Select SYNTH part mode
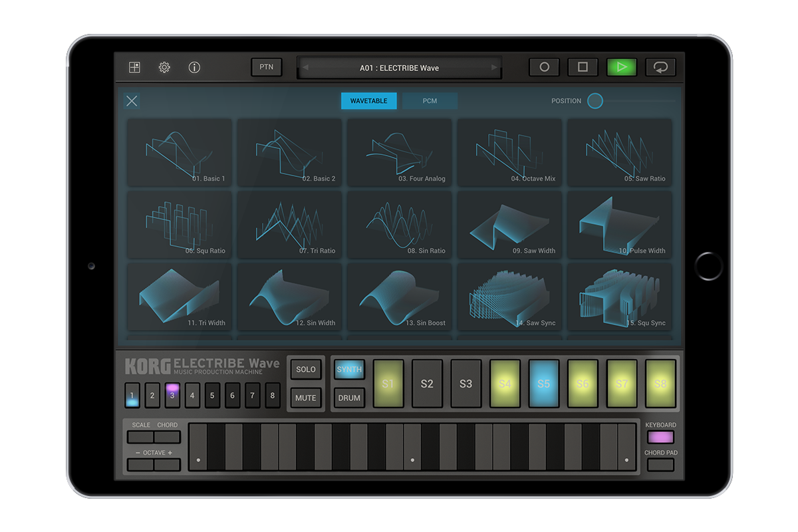 click(349, 370)
